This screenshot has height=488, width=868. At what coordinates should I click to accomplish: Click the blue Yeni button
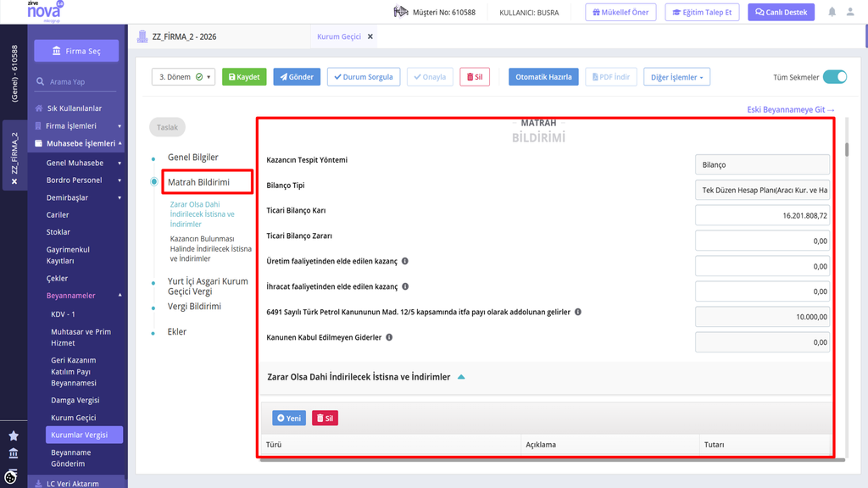pos(289,419)
